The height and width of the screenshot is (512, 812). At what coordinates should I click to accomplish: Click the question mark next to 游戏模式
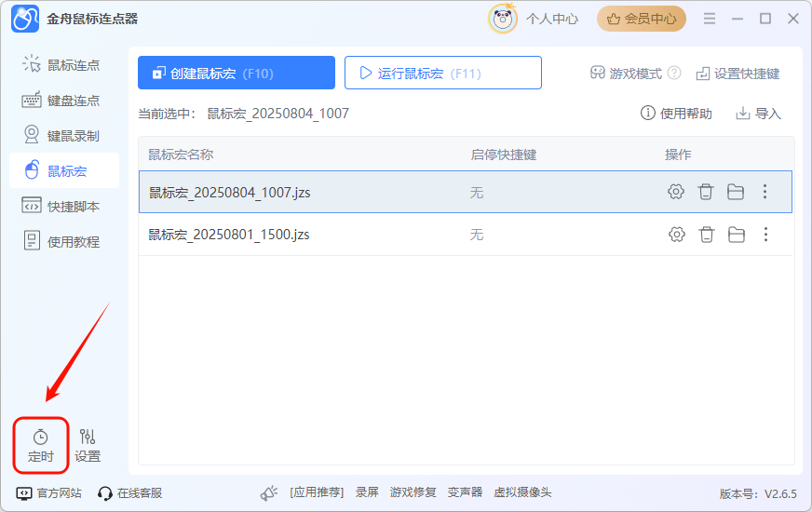pos(674,73)
